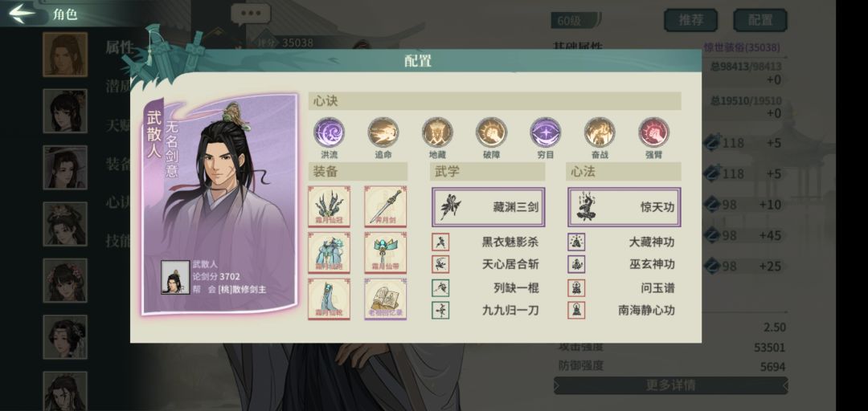Inspect the sword weapon equipment slot
Image resolution: width=868 pixels, height=411 pixels.
click(x=385, y=206)
